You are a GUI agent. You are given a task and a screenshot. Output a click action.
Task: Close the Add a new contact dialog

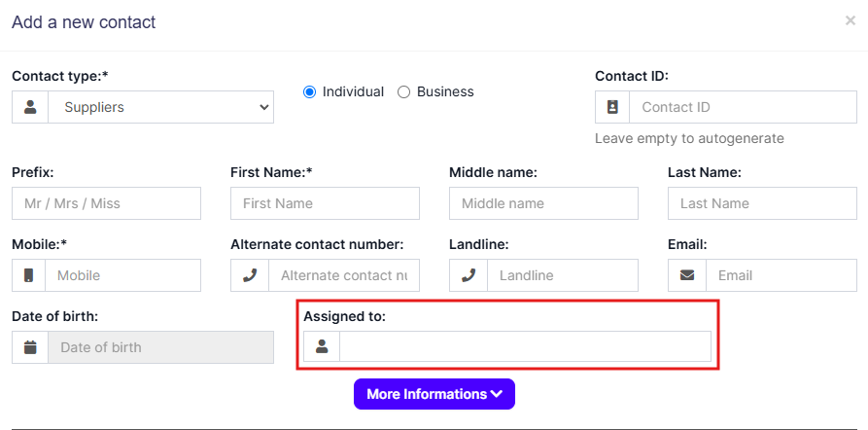851,20
